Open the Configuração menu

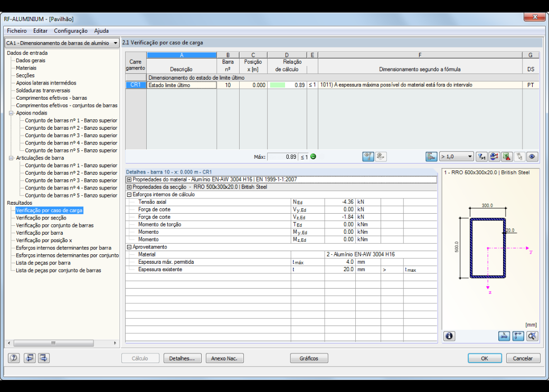[70, 31]
